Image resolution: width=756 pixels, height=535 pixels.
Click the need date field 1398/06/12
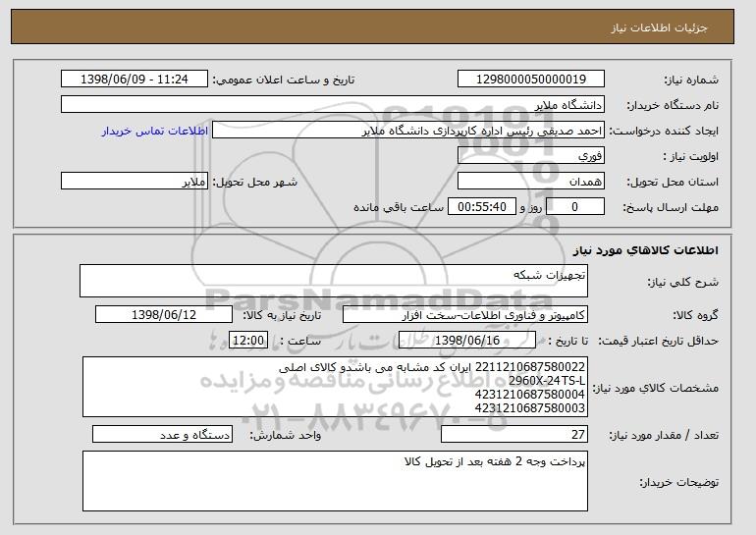click(164, 315)
